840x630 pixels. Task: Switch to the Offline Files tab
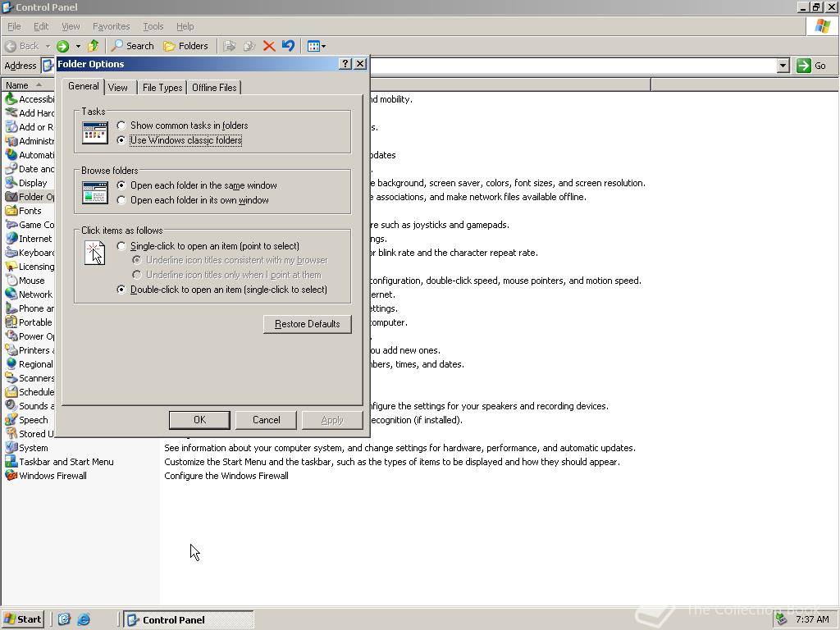coord(214,88)
